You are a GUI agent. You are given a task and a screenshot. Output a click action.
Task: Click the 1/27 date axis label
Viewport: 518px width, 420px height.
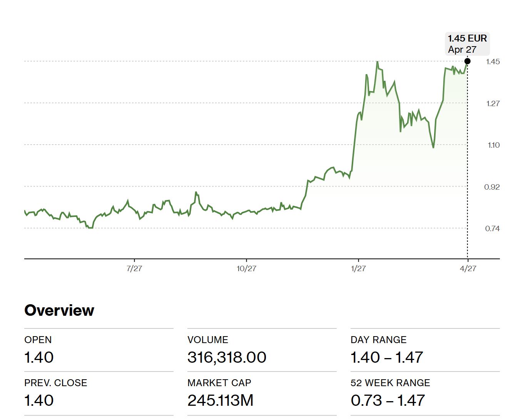tap(358, 268)
